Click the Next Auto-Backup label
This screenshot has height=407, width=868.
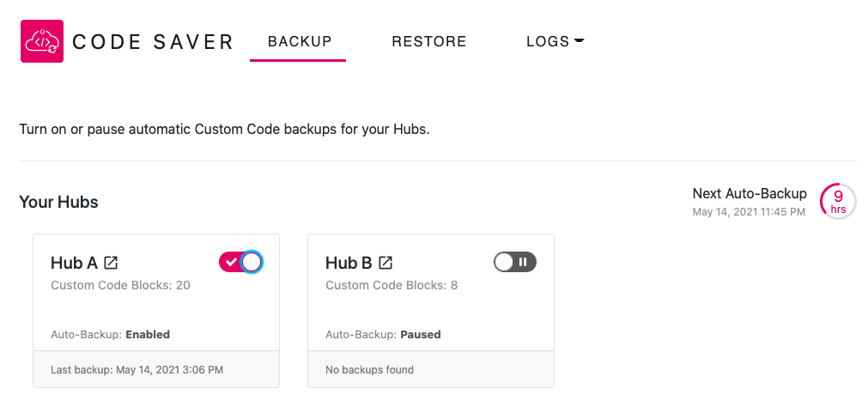click(750, 193)
